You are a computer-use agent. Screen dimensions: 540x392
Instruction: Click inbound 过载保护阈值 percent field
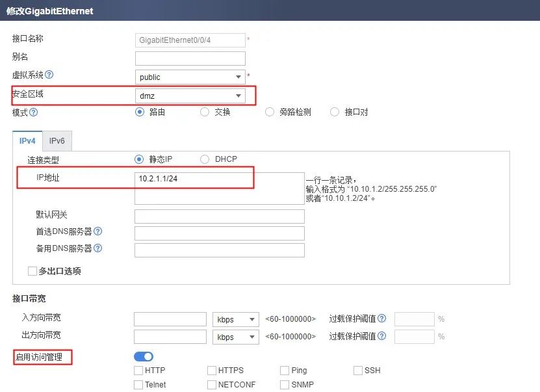415,319
